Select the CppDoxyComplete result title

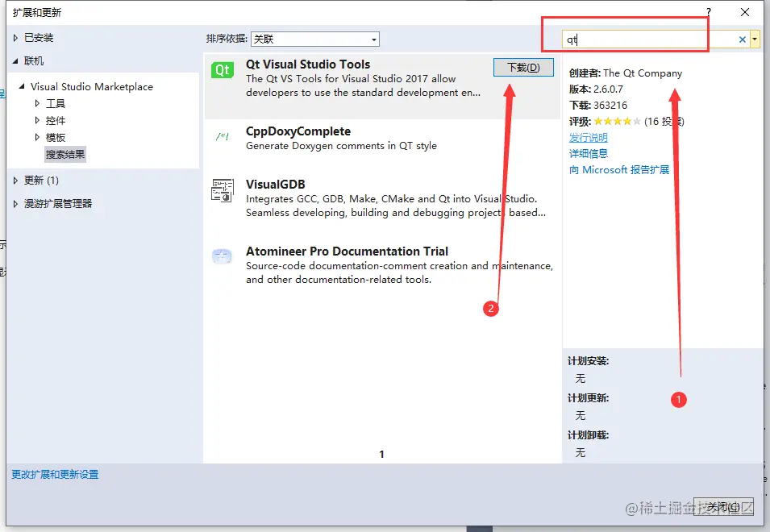(x=298, y=131)
